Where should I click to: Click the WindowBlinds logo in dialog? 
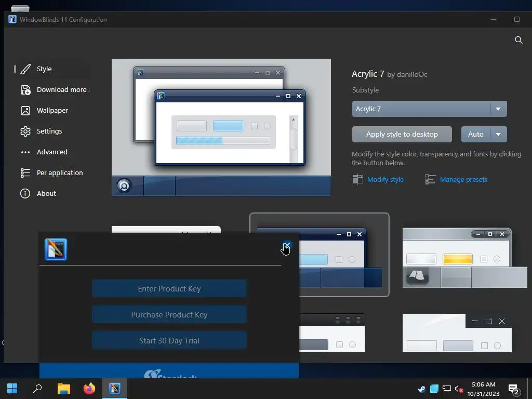[x=56, y=249]
